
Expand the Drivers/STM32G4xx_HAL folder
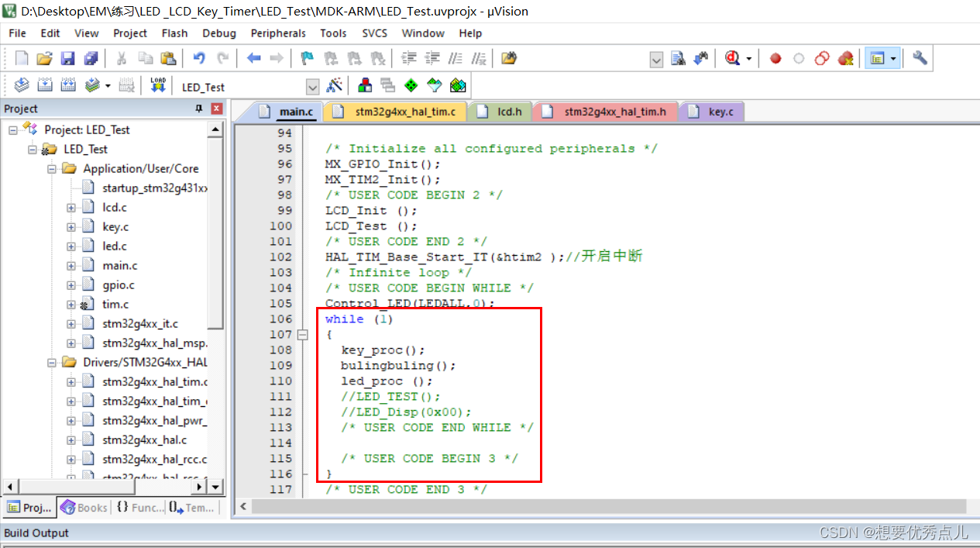tap(50, 361)
